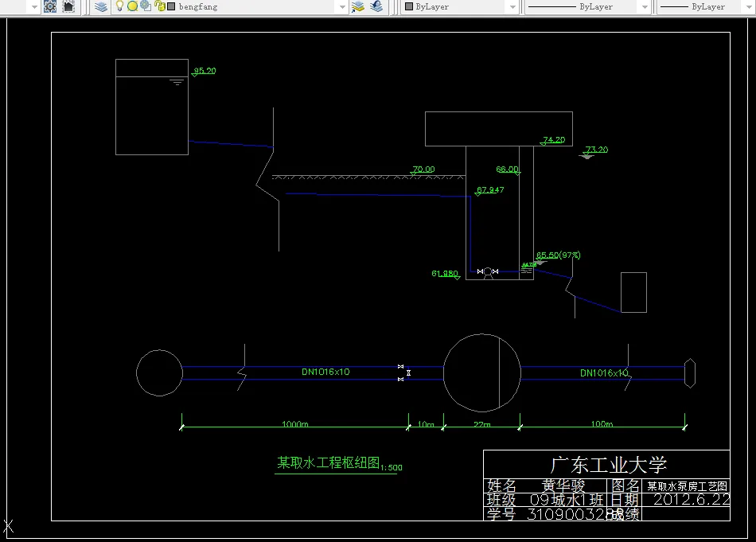756x542 pixels.
Task: Toggle freeze sun icon for bengfang layer
Action: point(133,6)
